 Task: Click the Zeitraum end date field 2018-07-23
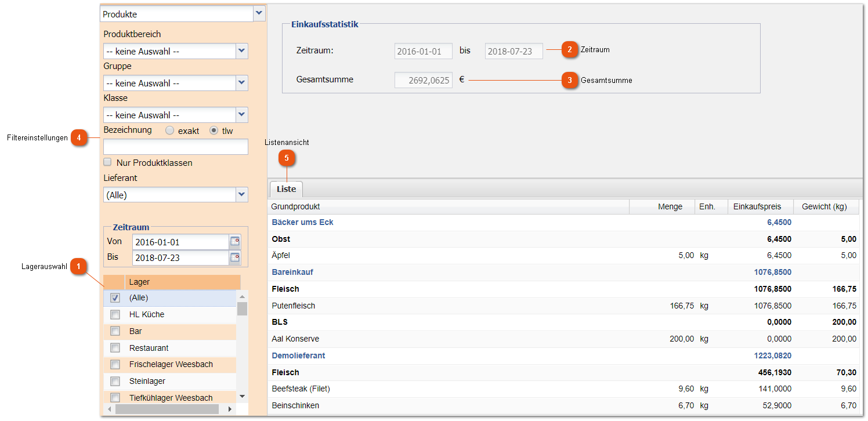(x=514, y=51)
